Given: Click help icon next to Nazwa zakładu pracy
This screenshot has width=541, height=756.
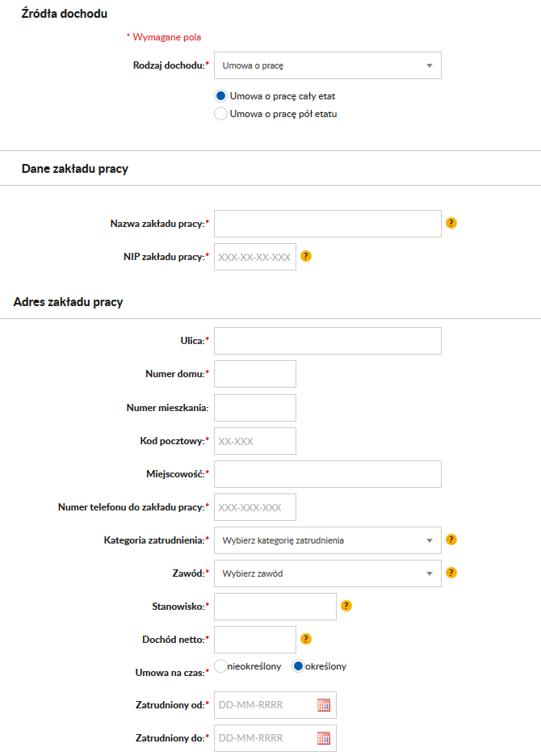Looking at the screenshot, I should coord(451,223).
